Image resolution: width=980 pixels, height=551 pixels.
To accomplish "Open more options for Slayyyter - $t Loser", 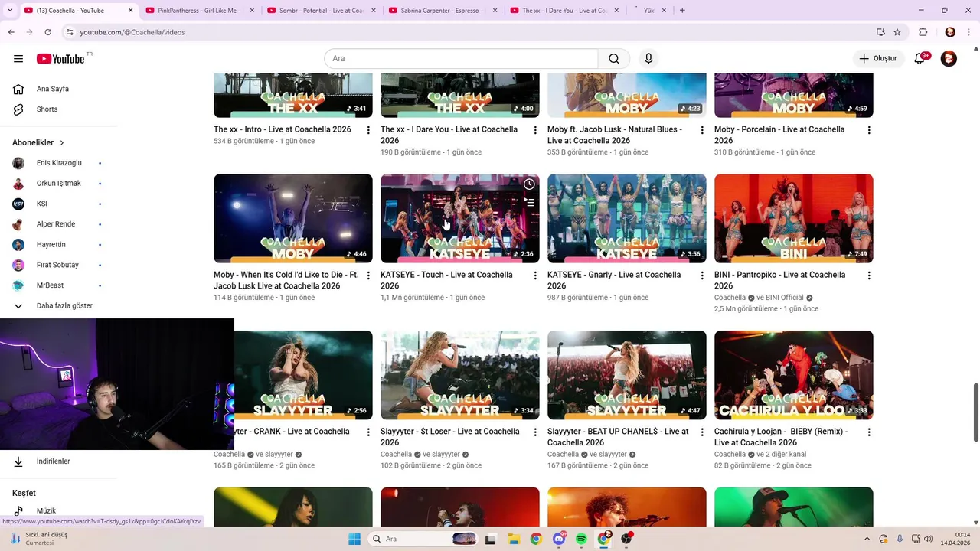I will click(x=535, y=432).
